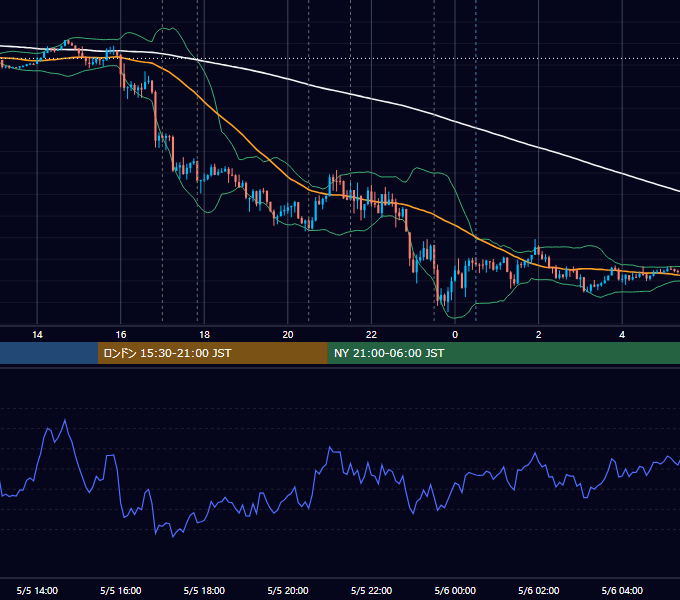Click the 4 hour label on price chart axis

[x=622, y=335]
